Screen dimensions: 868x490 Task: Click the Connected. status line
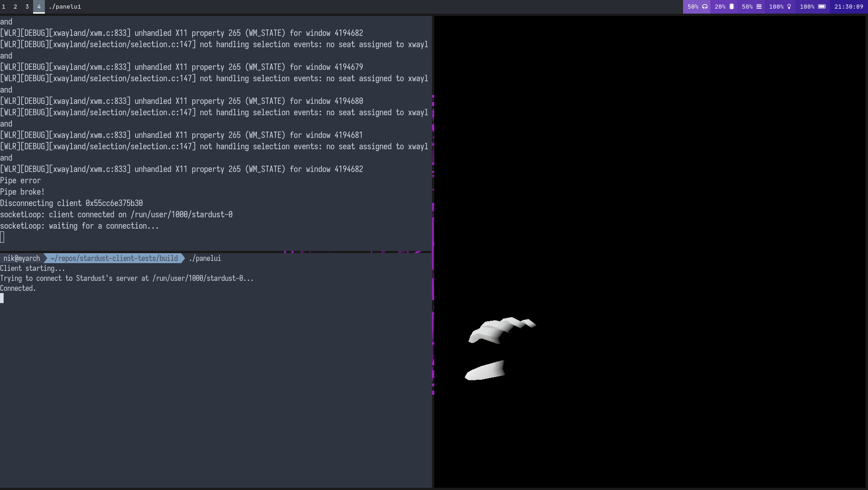18,288
